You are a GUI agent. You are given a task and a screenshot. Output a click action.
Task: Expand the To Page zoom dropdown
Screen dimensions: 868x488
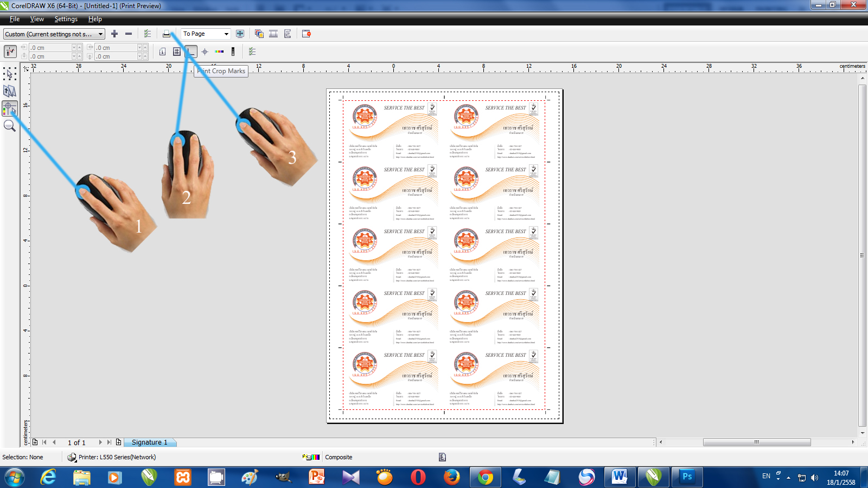[226, 34]
